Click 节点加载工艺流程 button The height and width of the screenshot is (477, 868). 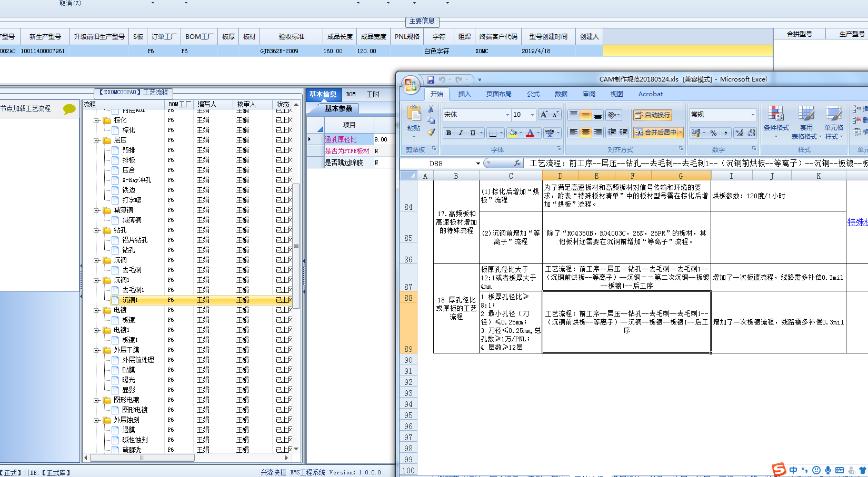[x=26, y=109]
